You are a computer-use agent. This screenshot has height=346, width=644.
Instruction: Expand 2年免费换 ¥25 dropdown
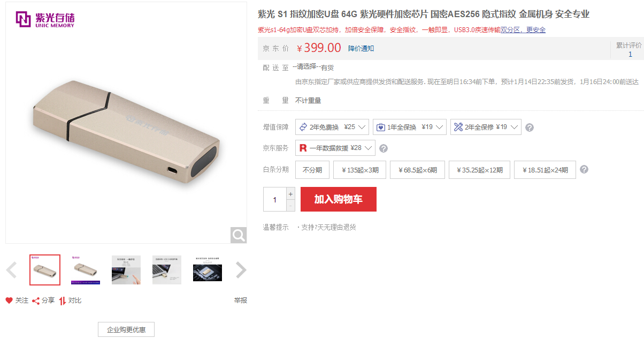(332, 127)
